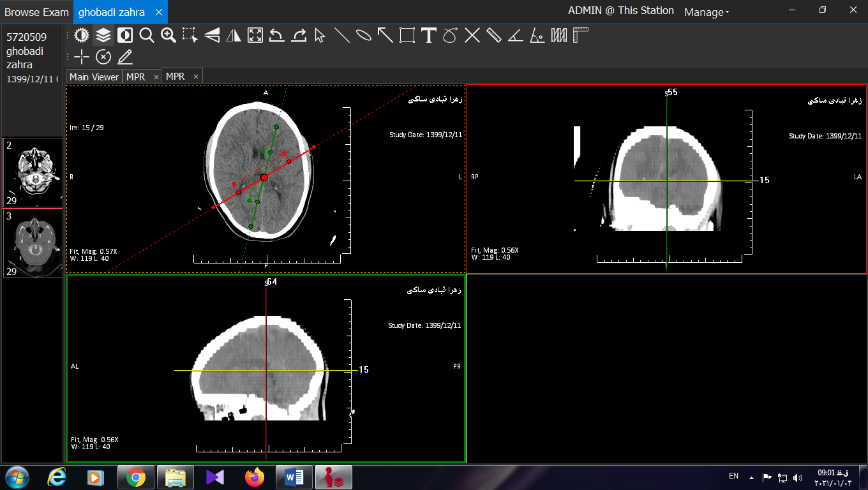Switch to the Browse Exam tab
This screenshot has height=490, width=868.
36,12
